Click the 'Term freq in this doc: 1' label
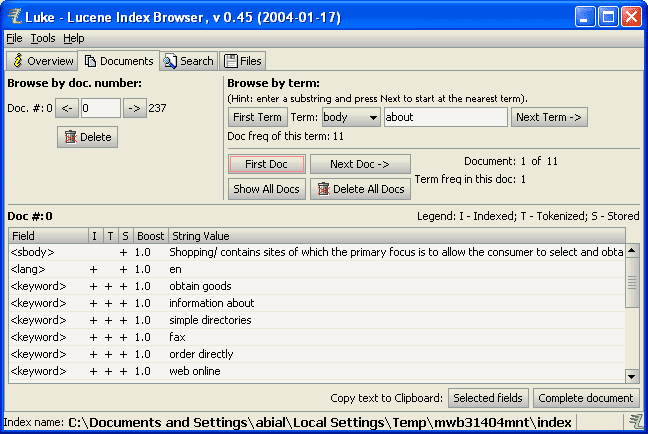 tap(470, 179)
